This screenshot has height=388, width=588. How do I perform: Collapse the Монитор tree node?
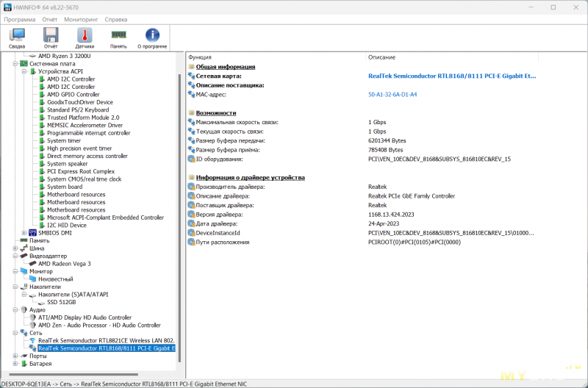(15, 271)
